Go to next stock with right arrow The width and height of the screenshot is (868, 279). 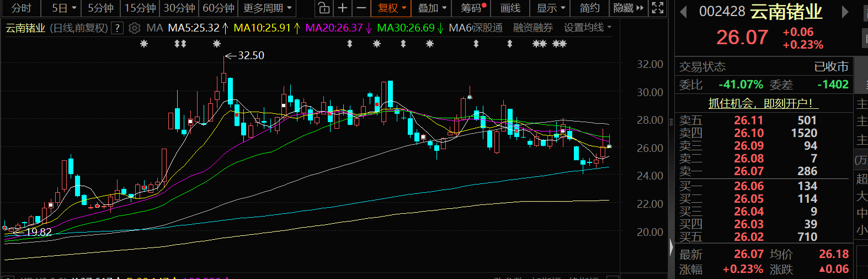(845, 12)
